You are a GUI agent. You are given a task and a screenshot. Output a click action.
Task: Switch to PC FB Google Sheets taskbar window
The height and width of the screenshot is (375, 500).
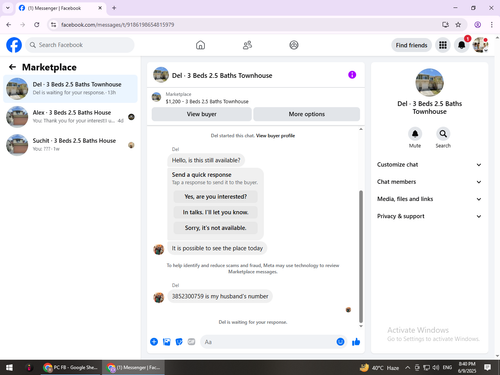click(71, 367)
